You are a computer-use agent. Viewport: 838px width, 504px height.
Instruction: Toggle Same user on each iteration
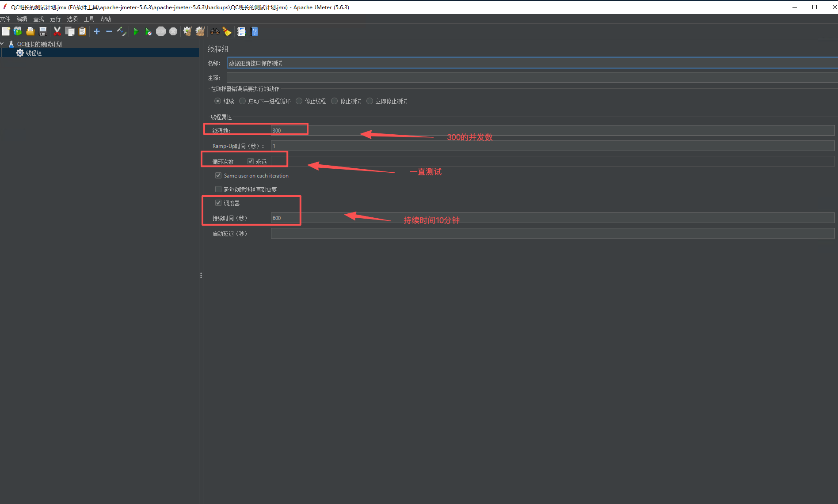(218, 175)
